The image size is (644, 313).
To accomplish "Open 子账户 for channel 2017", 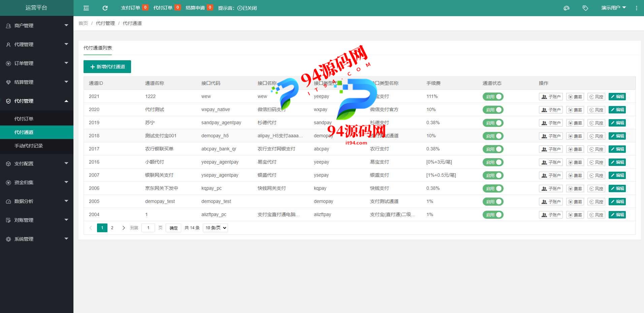I will 551,149.
